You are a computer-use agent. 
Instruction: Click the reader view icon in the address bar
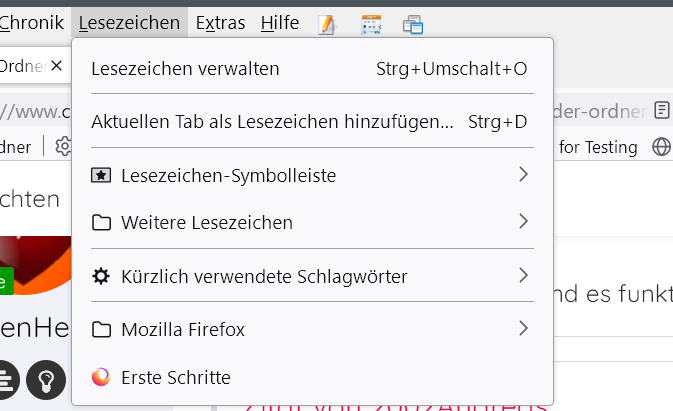tap(662, 110)
